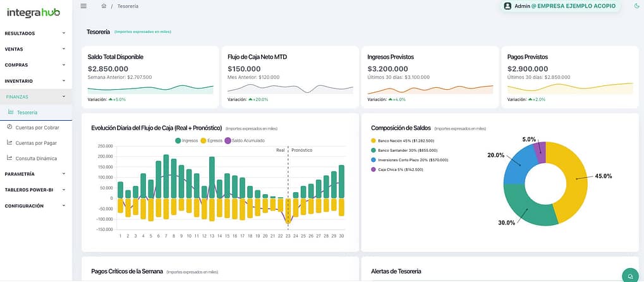Click the Cuentas por Cobrar clock icon
644x282 pixels.
[x=9, y=127]
